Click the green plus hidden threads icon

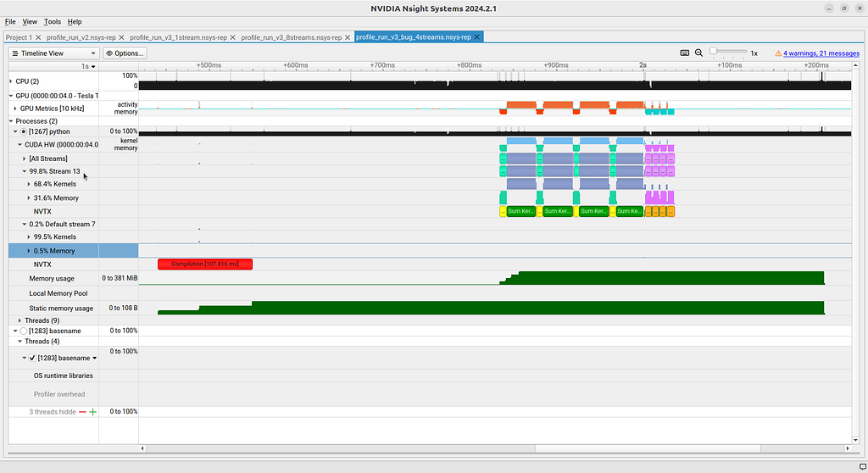tap(93, 412)
